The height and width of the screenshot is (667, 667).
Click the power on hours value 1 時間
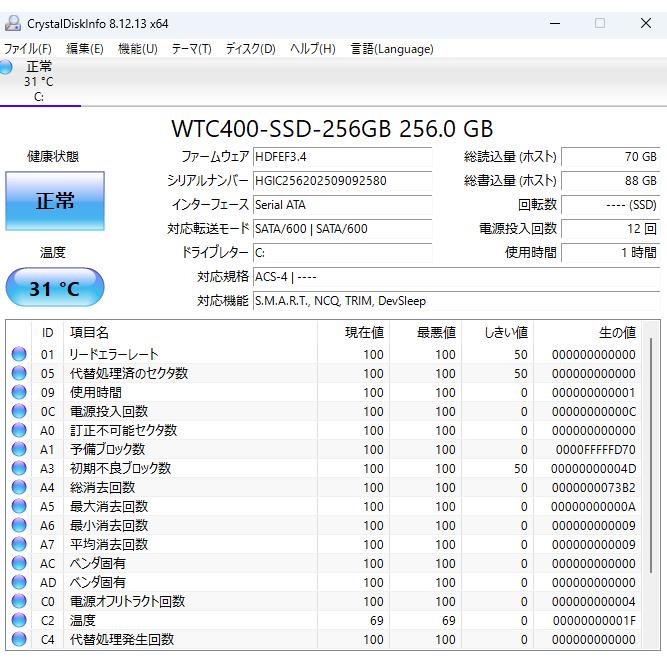611,253
